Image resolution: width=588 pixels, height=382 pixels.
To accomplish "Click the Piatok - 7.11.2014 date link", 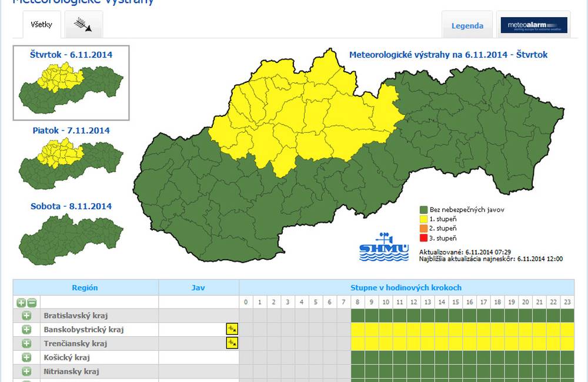I will coord(71,130).
